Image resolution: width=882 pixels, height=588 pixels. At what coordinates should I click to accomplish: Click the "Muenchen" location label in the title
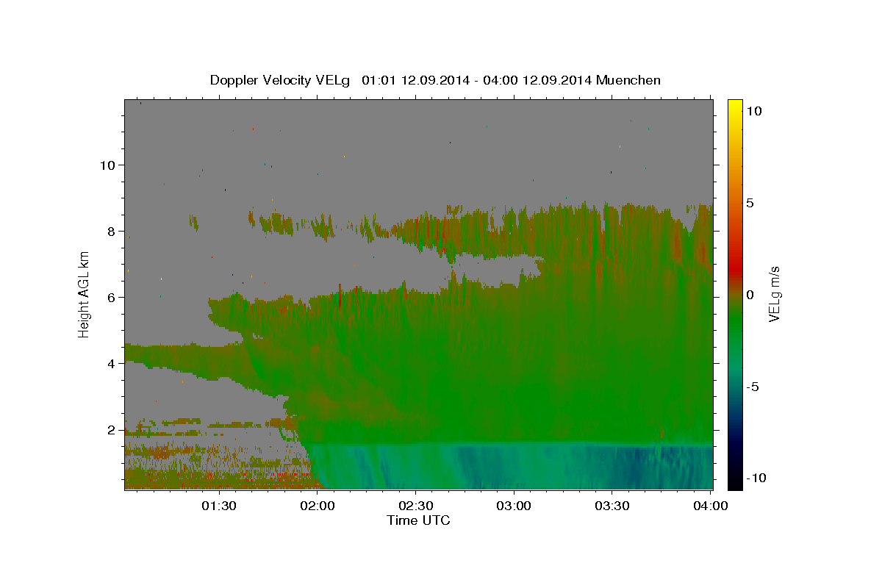628,80
